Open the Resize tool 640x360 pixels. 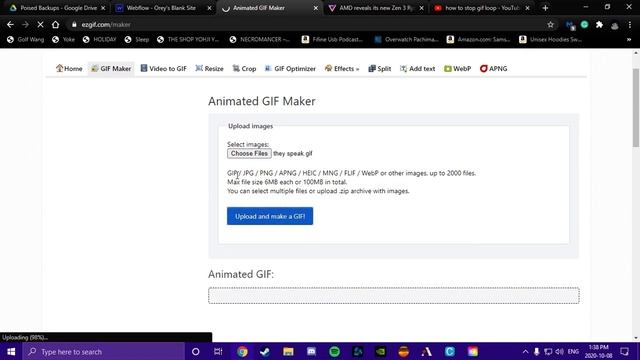[x=209, y=69]
